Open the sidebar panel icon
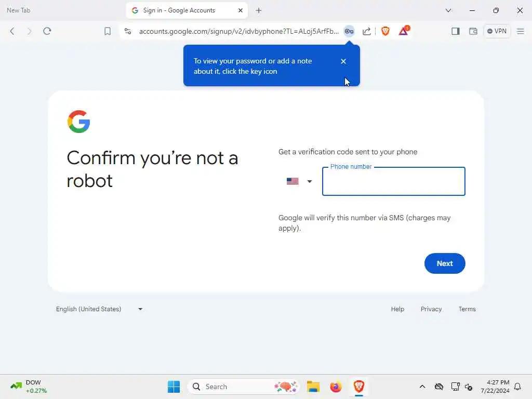532x399 pixels. pos(456,31)
